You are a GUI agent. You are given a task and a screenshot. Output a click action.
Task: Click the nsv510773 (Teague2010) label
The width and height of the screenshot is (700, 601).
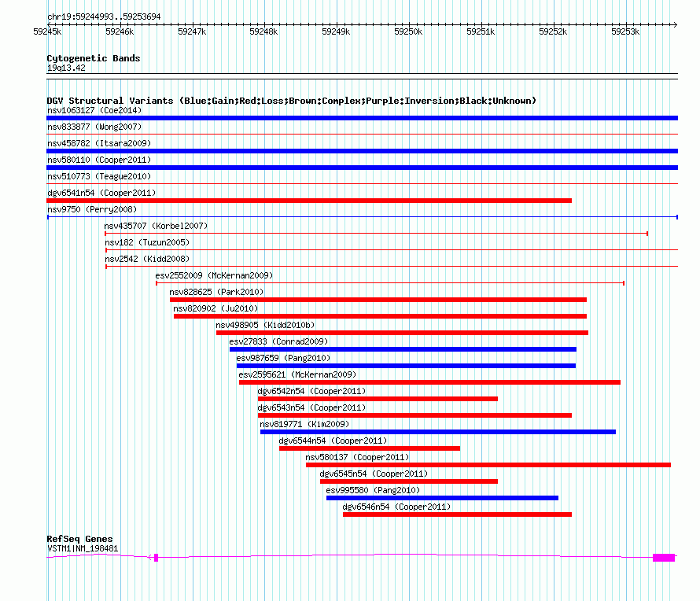(99, 176)
